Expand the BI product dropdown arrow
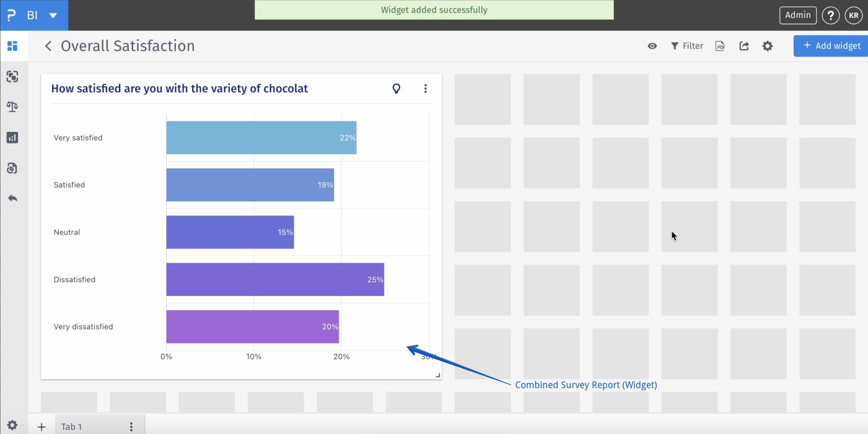Screen dimensions: 868x434 coord(53,15)
